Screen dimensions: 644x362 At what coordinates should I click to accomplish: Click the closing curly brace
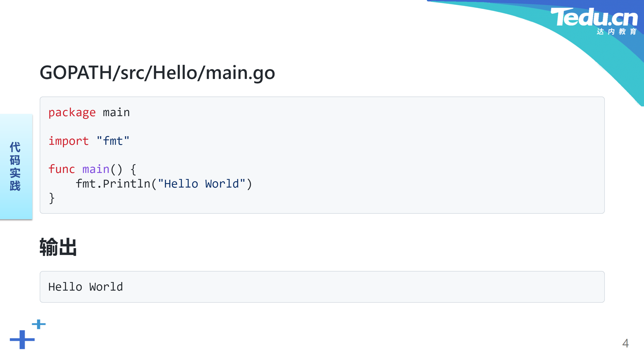click(x=52, y=198)
